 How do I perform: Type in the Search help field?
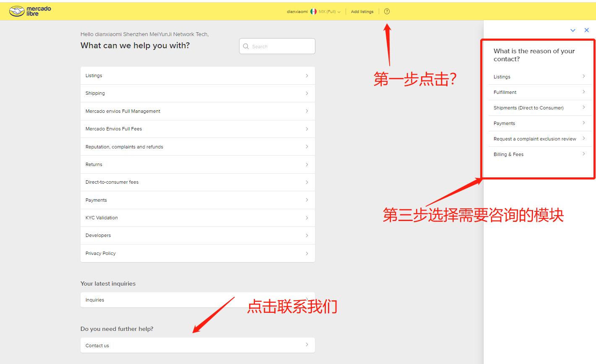click(x=281, y=47)
